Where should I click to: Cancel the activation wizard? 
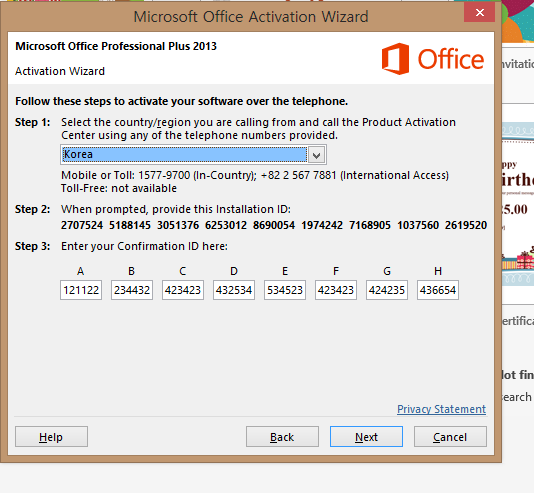tap(450, 436)
